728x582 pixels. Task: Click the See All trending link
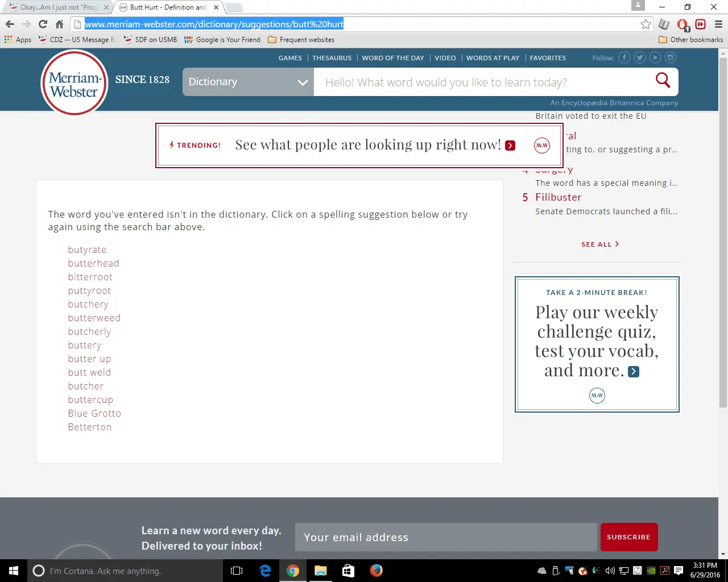(599, 244)
